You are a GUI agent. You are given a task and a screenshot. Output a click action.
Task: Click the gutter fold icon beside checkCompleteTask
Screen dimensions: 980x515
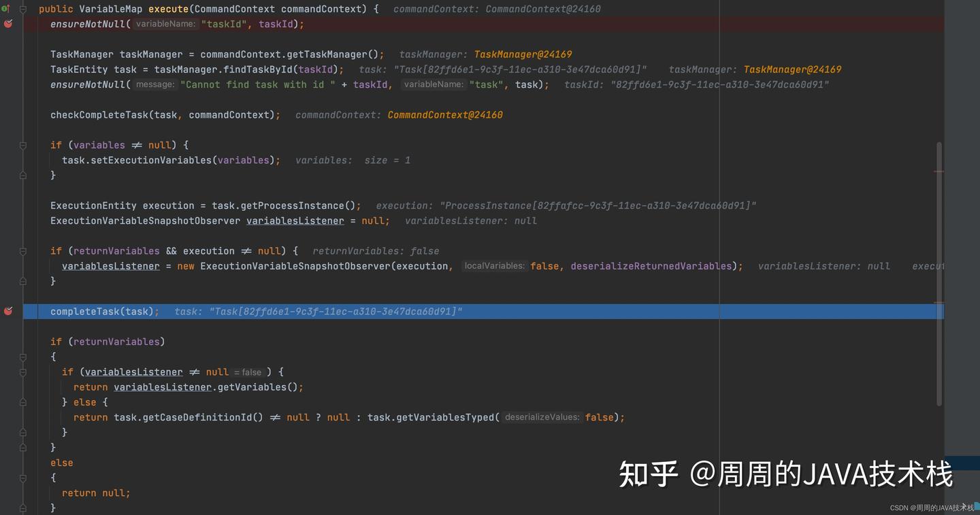point(22,114)
